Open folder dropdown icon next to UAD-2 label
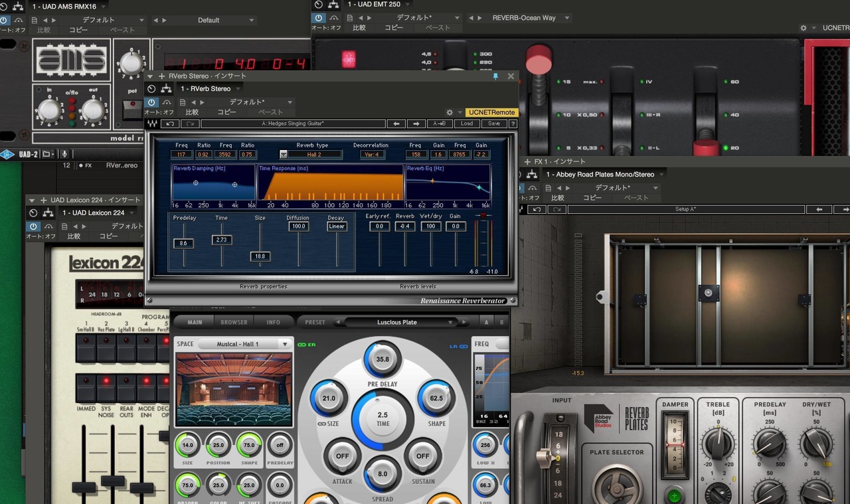Image resolution: width=850 pixels, height=504 pixels. [48, 154]
